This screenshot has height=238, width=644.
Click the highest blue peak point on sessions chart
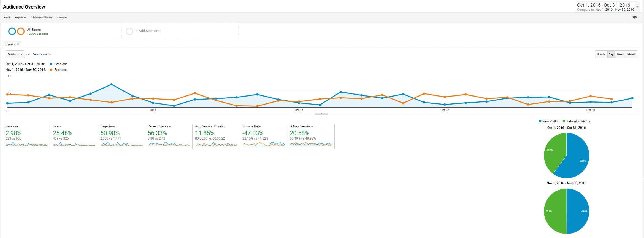coord(111,84)
